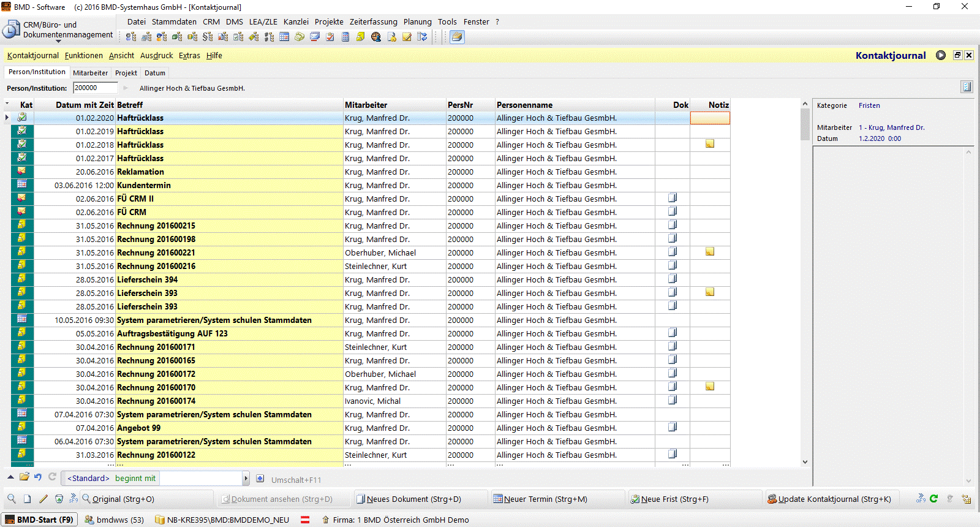
Task: Open the Funktionen menu
Action: tap(83, 55)
